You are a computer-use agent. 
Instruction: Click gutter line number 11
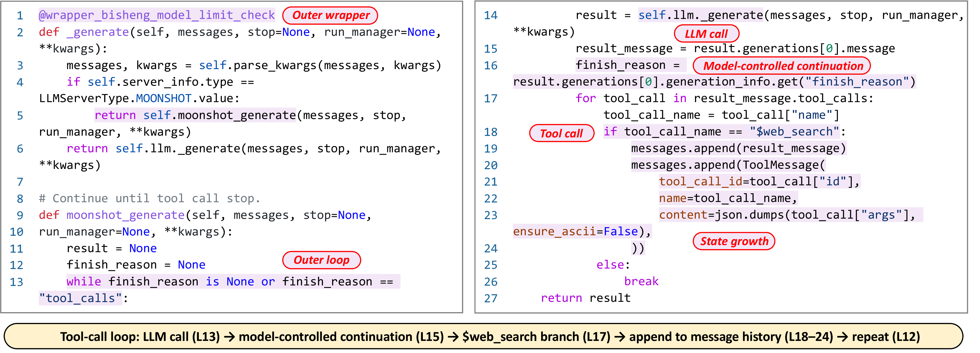pos(16,249)
